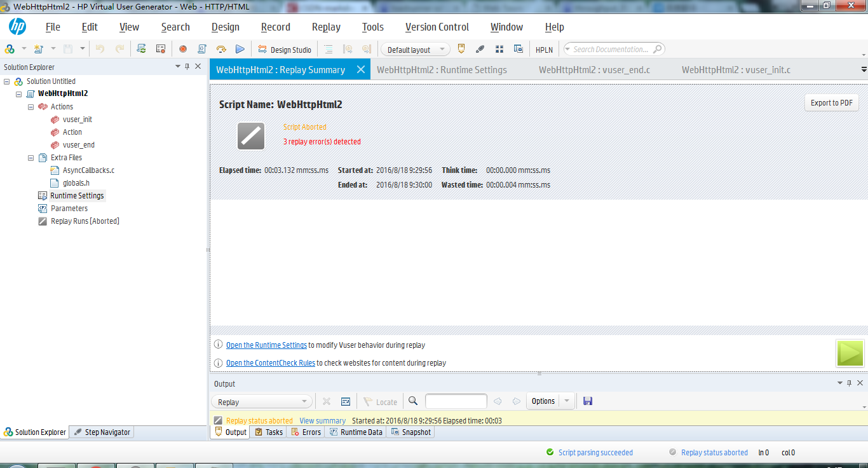Collapse the WebHttpHtml2 script node
868x468 pixels.
click(x=19, y=93)
